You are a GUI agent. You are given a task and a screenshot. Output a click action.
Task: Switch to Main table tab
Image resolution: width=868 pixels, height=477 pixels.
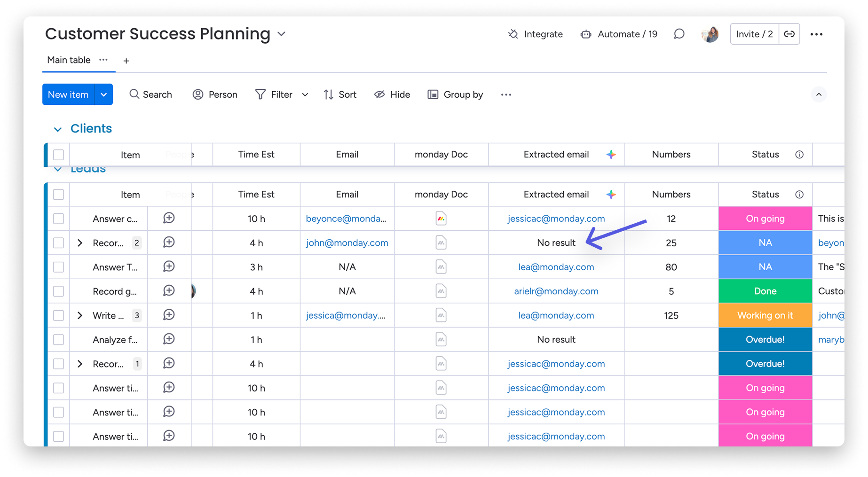(x=69, y=60)
